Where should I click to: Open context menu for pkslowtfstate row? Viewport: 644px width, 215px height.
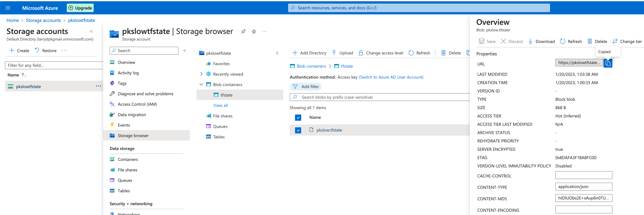(x=98, y=86)
